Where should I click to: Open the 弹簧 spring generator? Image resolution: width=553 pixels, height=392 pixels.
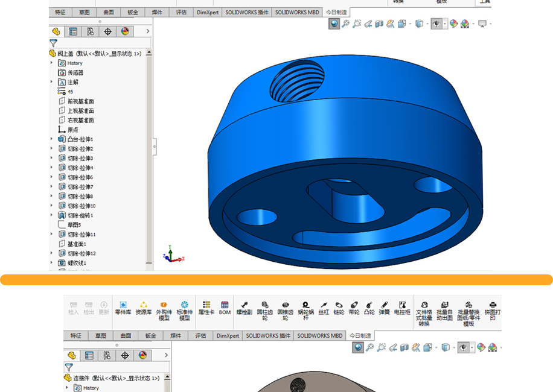click(385, 308)
